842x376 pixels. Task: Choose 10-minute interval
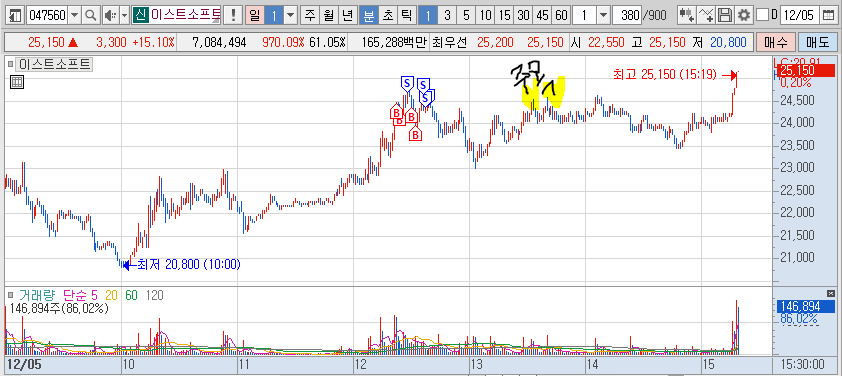[x=485, y=15]
